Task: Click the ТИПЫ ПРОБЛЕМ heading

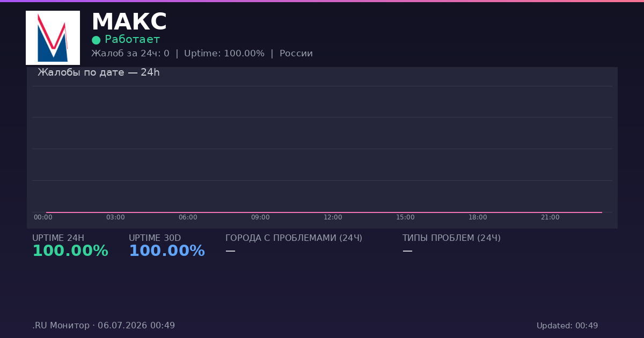Action: pos(451,238)
